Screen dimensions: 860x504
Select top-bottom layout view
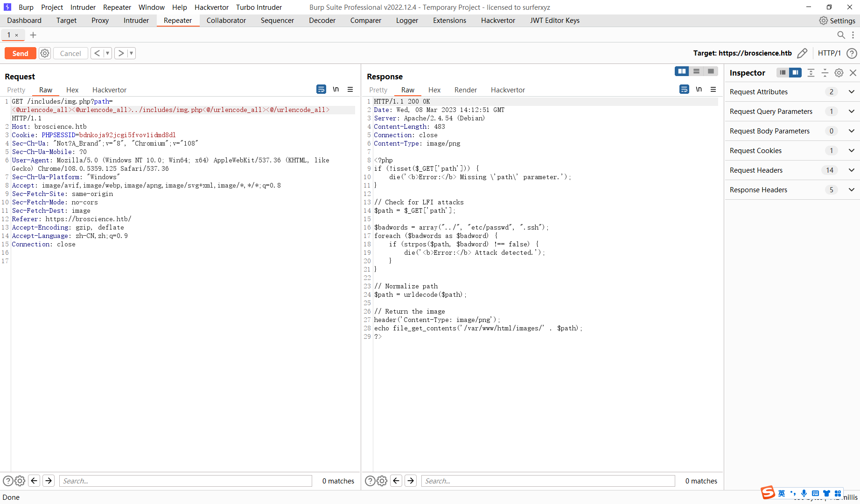pos(696,71)
